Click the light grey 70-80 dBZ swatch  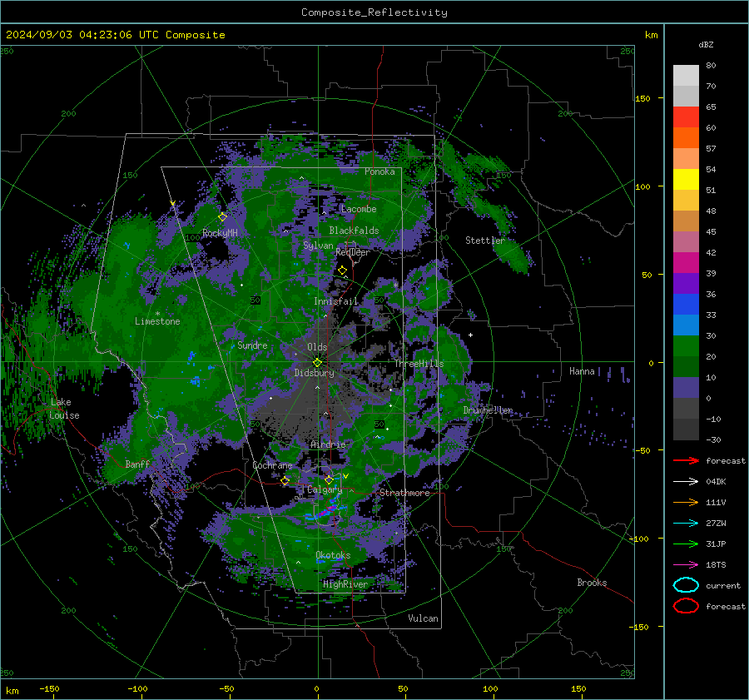[686, 76]
